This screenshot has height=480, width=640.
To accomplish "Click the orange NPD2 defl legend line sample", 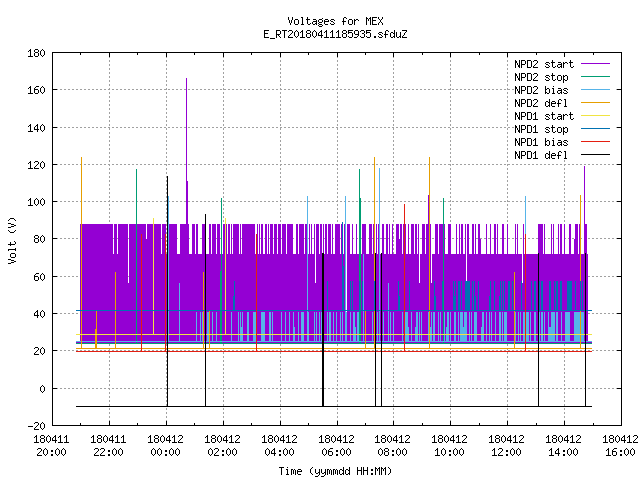I will [595, 103].
